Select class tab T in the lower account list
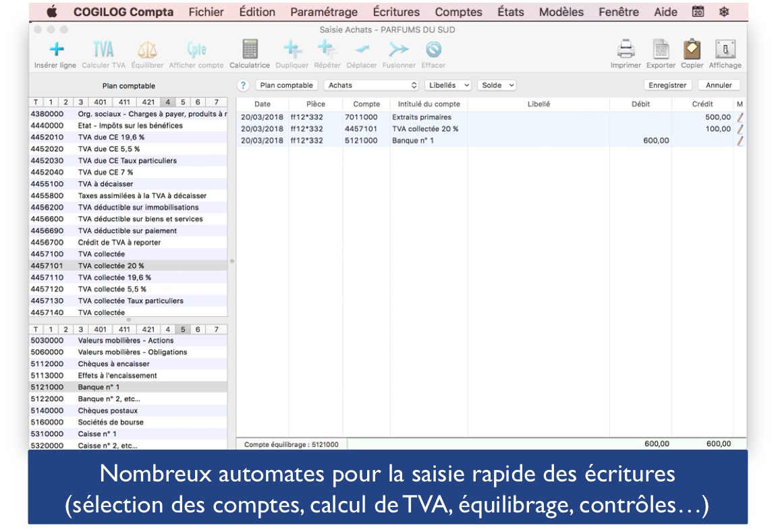The height and width of the screenshot is (532, 774). tap(36, 329)
